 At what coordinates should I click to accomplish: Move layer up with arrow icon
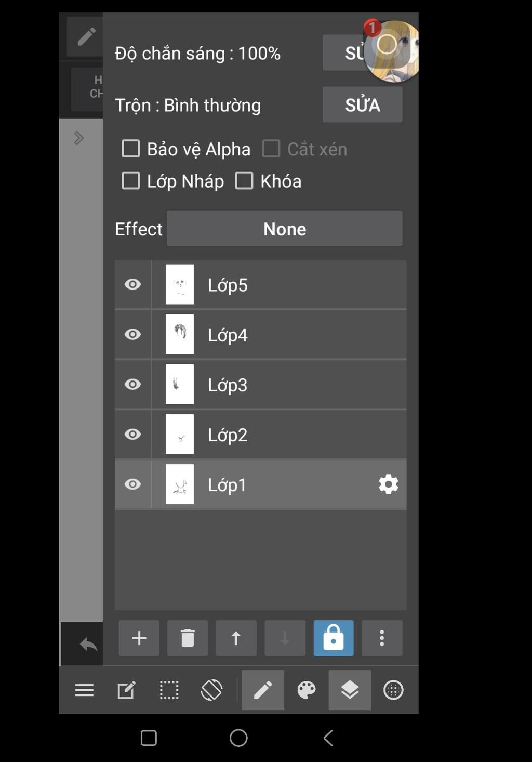click(236, 638)
